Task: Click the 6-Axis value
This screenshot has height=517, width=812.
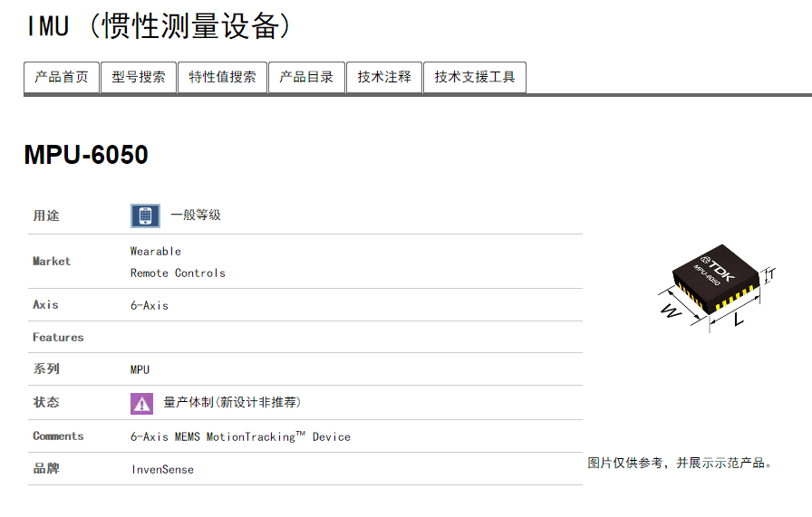Action: (150, 305)
